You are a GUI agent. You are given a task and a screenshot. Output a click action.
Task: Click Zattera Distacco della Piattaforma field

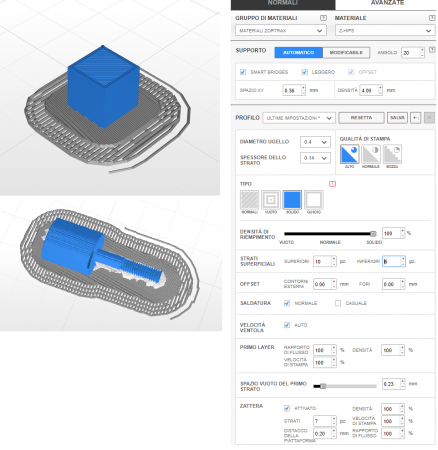pos(322,433)
